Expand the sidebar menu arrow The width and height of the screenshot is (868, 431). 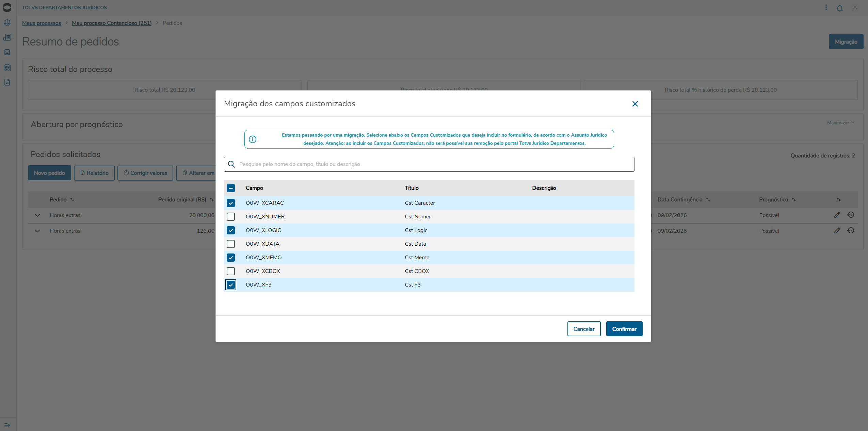(7, 425)
